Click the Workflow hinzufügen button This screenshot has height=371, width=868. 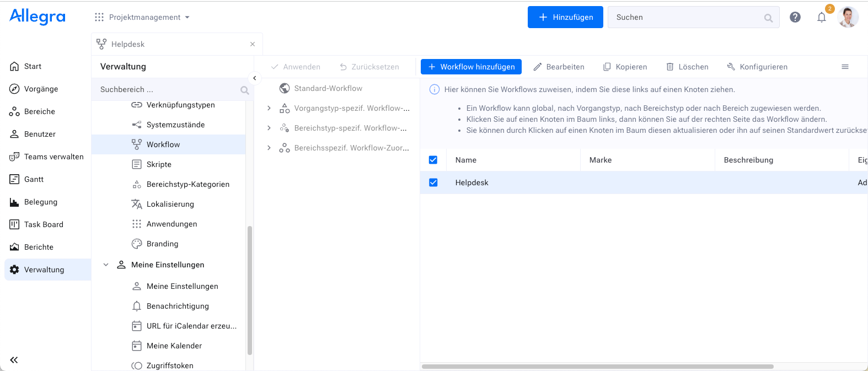point(471,67)
